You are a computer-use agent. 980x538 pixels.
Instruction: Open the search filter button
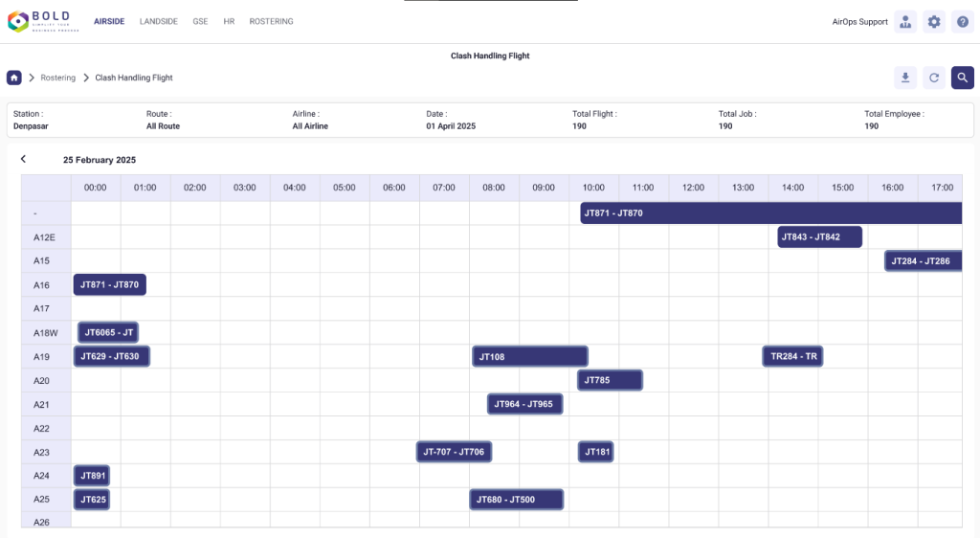point(962,78)
